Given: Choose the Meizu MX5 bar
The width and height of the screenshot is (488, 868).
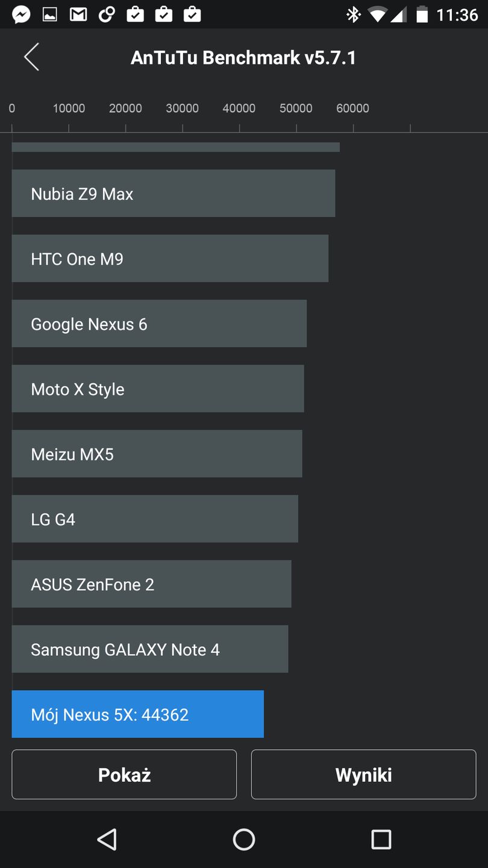Looking at the screenshot, I should pos(157,454).
